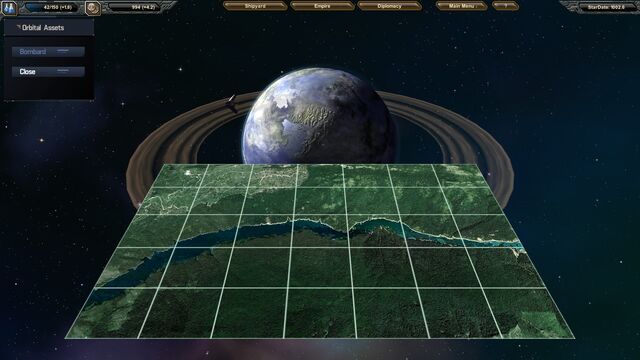This screenshot has width=640, height=360.
Task: Open research via the flask icon
Action: (9, 8)
